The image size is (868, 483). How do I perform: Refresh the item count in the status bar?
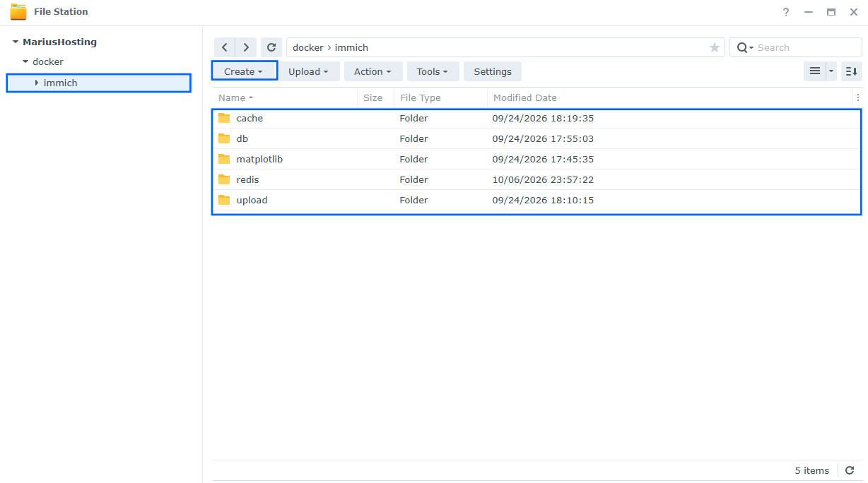pos(850,470)
